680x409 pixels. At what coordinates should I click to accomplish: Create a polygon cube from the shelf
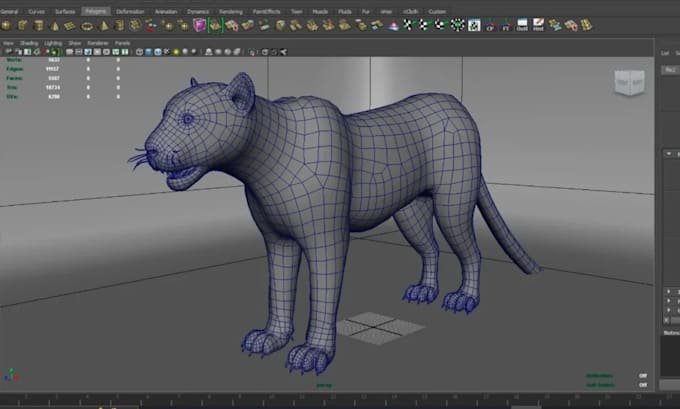point(22,25)
